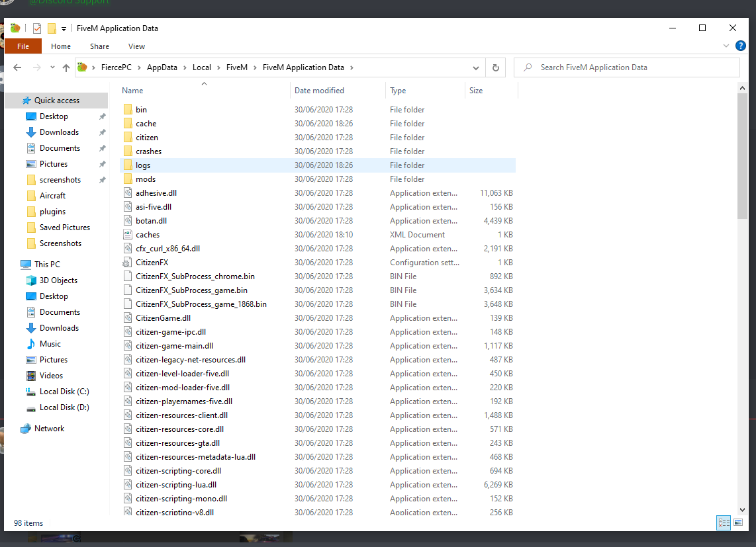Open pinned Downloads under Quick access
This screenshot has height=547, width=756.
tap(59, 132)
